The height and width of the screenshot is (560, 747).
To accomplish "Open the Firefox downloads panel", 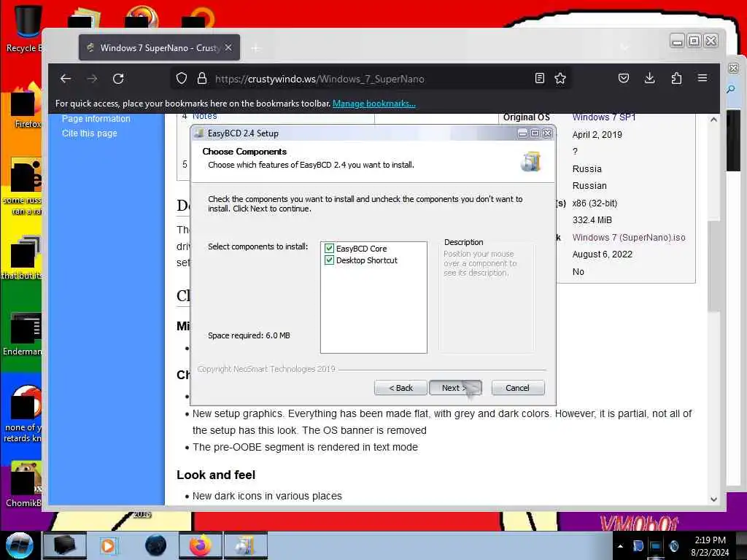I will [649, 78].
